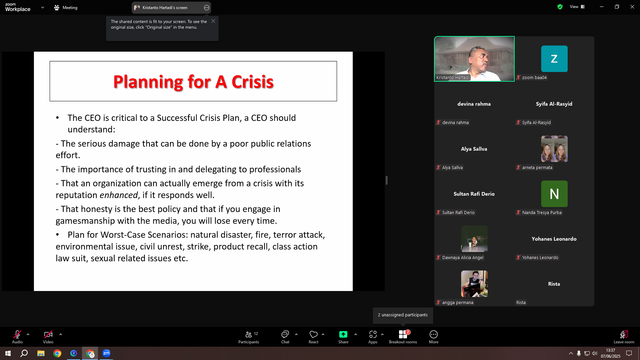640x360 pixels.
Task: Open the More options menu
Action: (433, 337)
